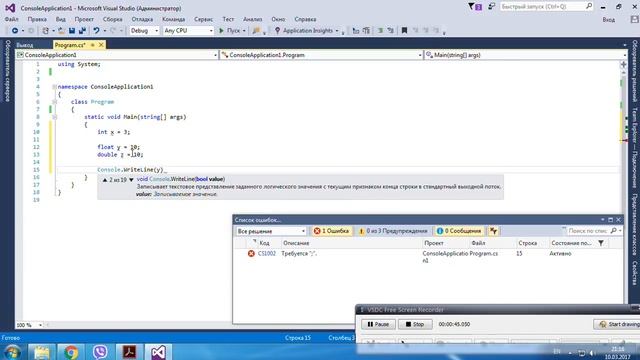Screen dimensions: 640x360
Task: Open the dropdown arrow next to Пуск
Action: click(244, 31)
